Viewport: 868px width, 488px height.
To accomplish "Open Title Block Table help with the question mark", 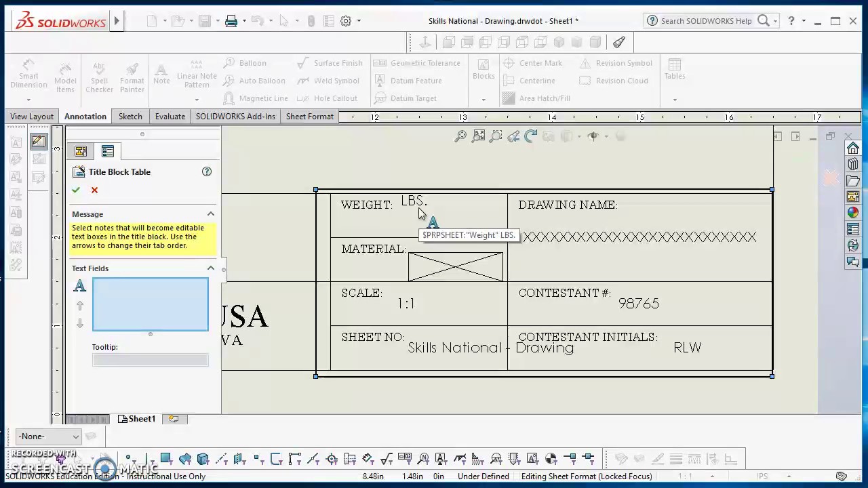I will (x=207, y=171).
